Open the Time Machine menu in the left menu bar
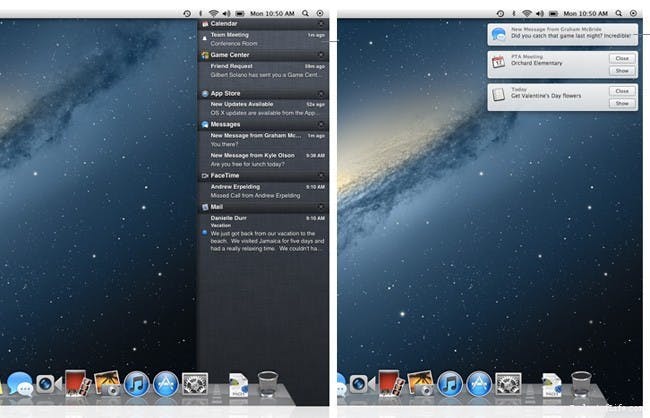The height and width of the screenshot is (418, 650). (187, 13)
